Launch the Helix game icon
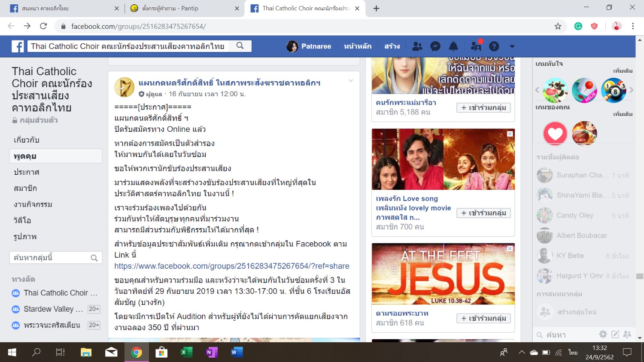The height and width of the screenshot is (362, 644). coord(584,90)
